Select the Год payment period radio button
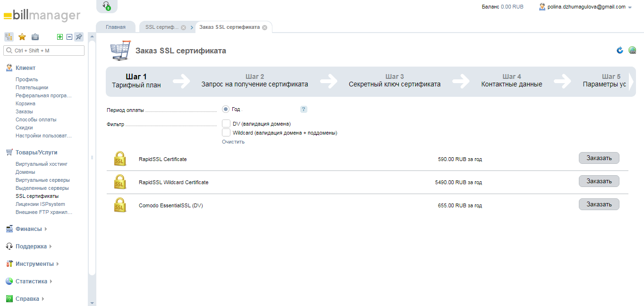 click(226, 109)
